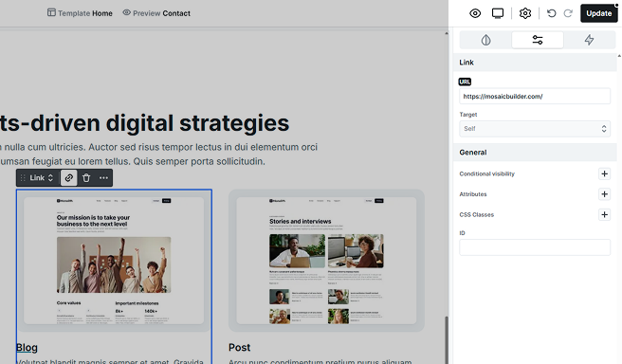The width and height of the screenshot is (622, 364).
Task: Redo the last change
Action: click(568, 13)
